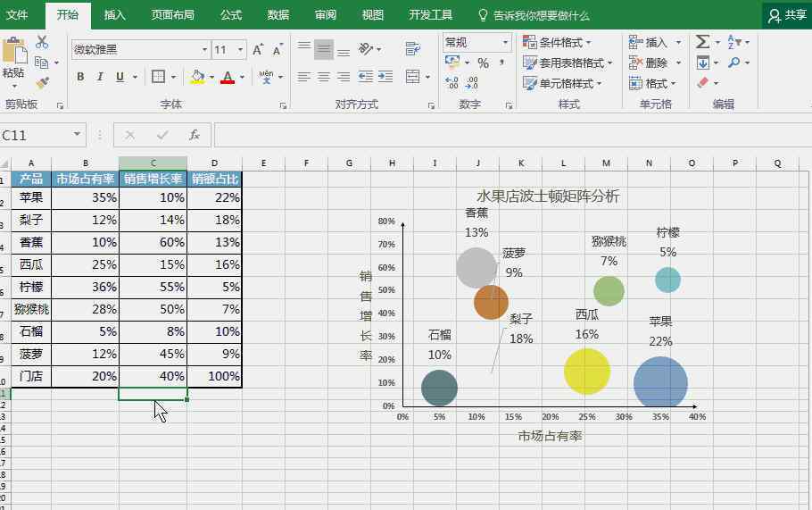The height and width of the screenshot is (510, 812).
Task: Open 格式 cell format menu
Action: point(652,83)
